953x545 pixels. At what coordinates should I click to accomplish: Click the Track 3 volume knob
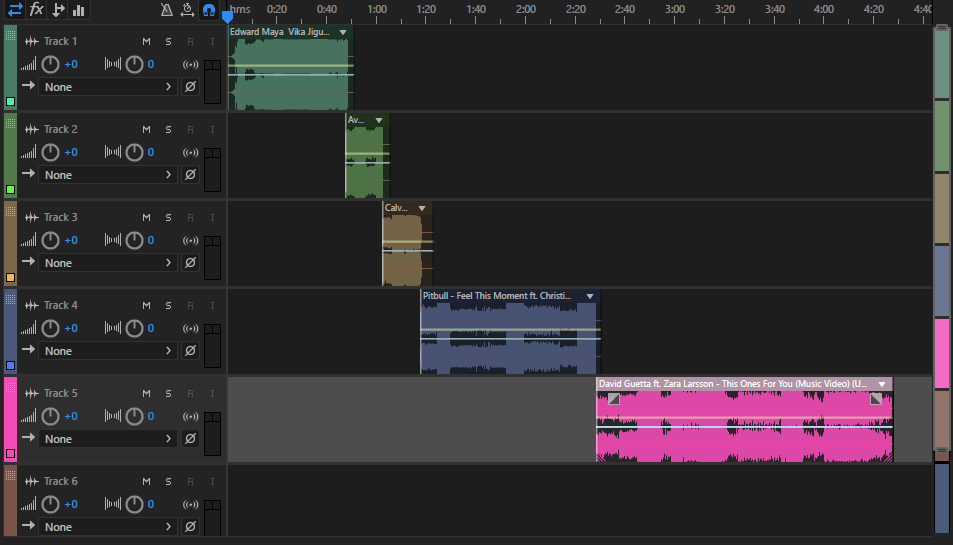pos(51,241)
